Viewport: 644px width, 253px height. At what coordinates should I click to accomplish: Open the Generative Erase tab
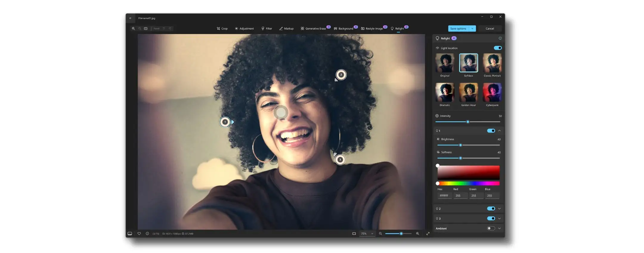(313, 29)
